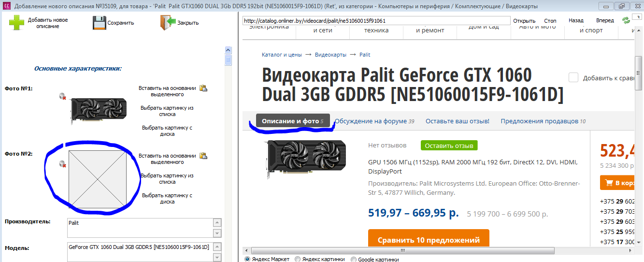Click the left panel scroll-up arrow

point(229,50)
